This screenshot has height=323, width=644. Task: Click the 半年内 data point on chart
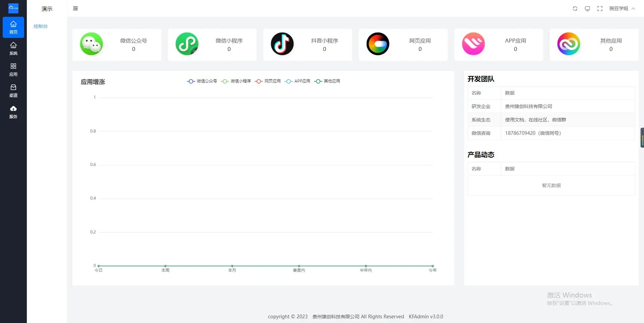point(366,266)
